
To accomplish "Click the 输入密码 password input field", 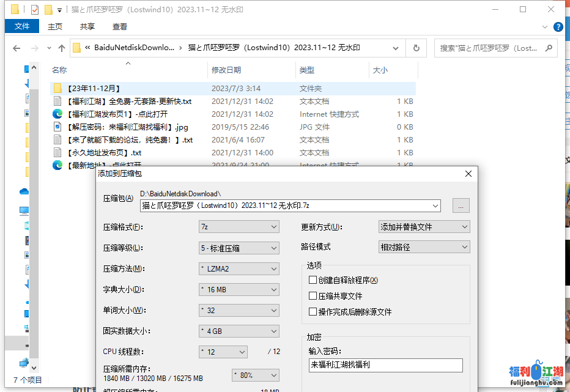I will click(385, 365).
